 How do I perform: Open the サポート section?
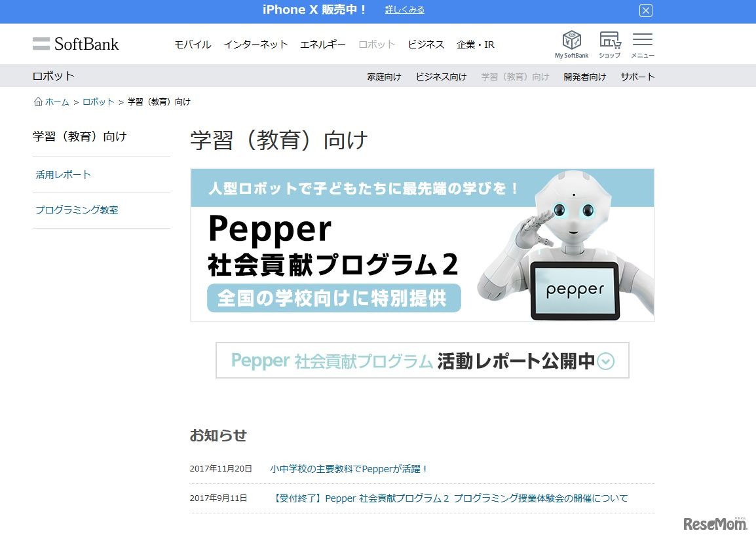click(x=637, y=76)
